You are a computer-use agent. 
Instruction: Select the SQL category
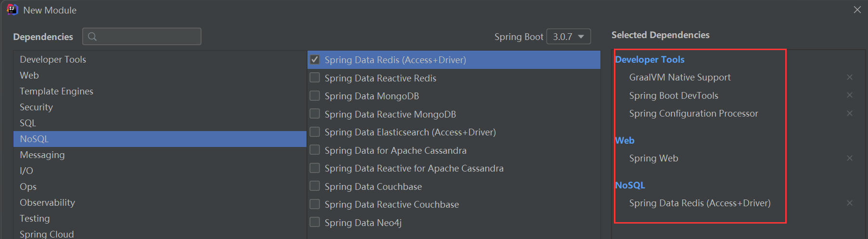pos(28,123)
